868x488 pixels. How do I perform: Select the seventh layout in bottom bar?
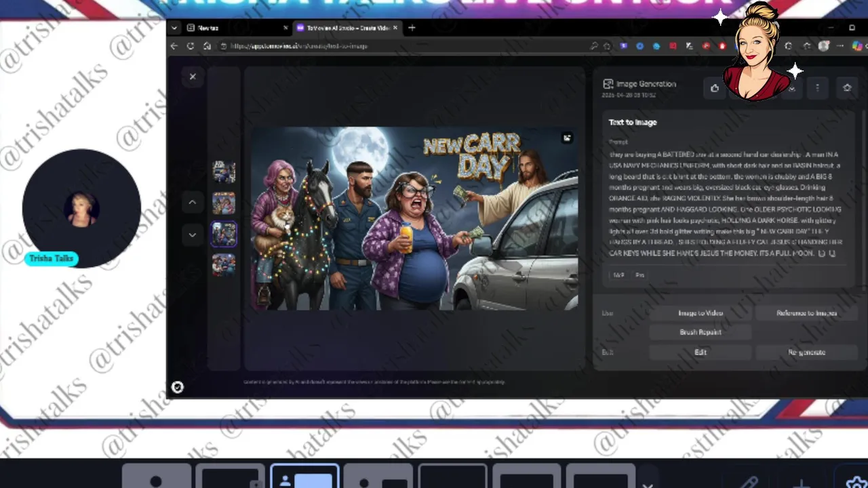click(x=600, y=476)
